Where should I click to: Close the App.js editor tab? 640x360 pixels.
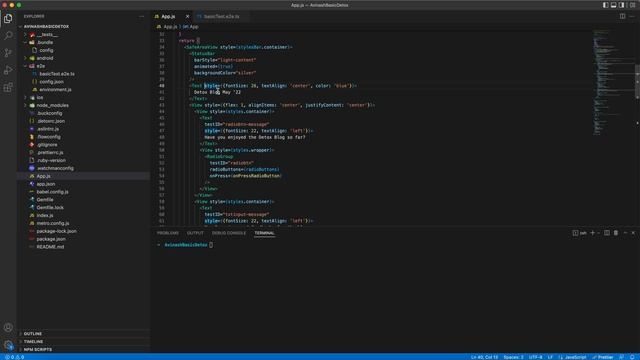click(187, 16)
